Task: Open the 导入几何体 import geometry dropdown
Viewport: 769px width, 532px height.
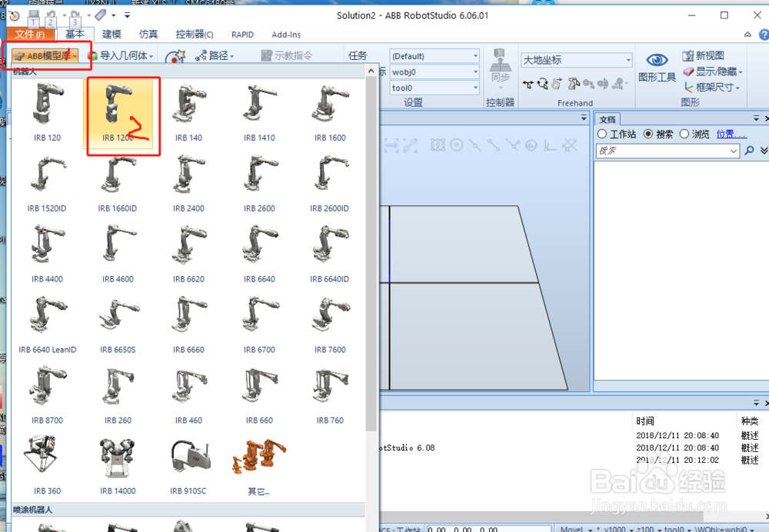Action: 121,56
